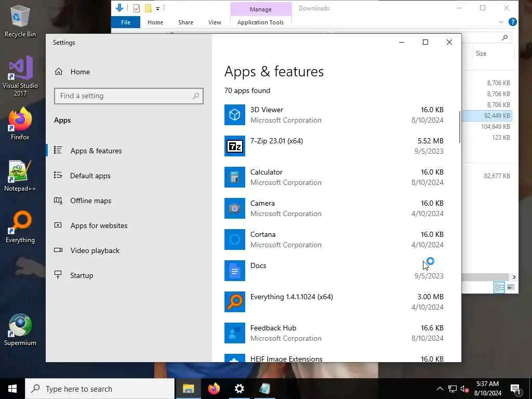Open the 3D Viewer app icon
Image resolution: width=532 pixels, height=399 pixels.
coord(234,115)
